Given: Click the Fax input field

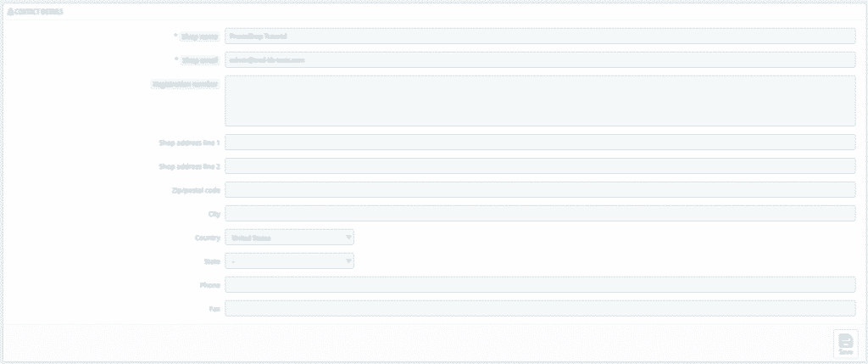Looking at the screenshot, I should [540, 309].
